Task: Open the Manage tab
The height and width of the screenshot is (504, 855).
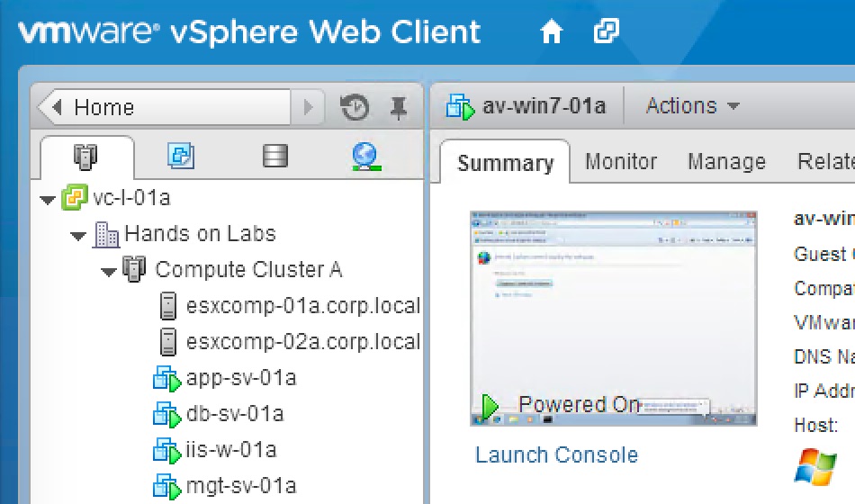Action: tap(727, 161)
